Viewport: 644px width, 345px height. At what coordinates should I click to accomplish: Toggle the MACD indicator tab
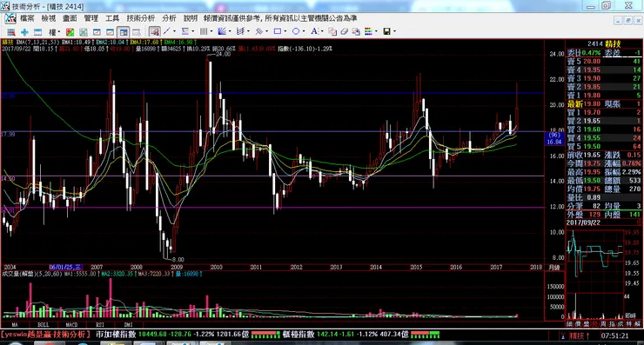click(71, 324)
